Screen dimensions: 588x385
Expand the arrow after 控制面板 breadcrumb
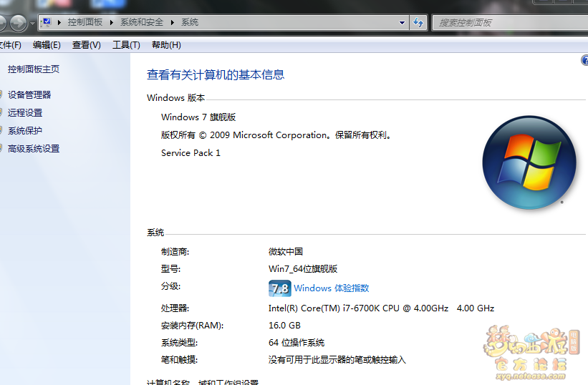click(112, 22)
